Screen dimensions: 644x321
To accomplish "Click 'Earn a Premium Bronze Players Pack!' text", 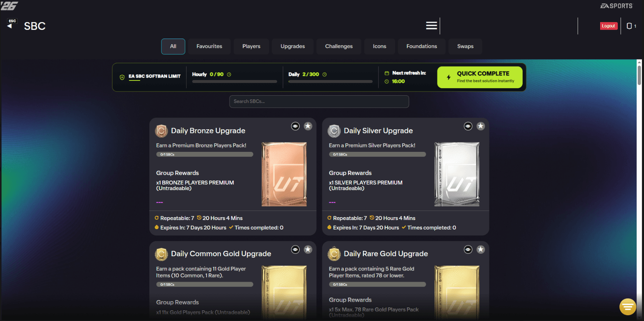I will [x=201, y=145].
